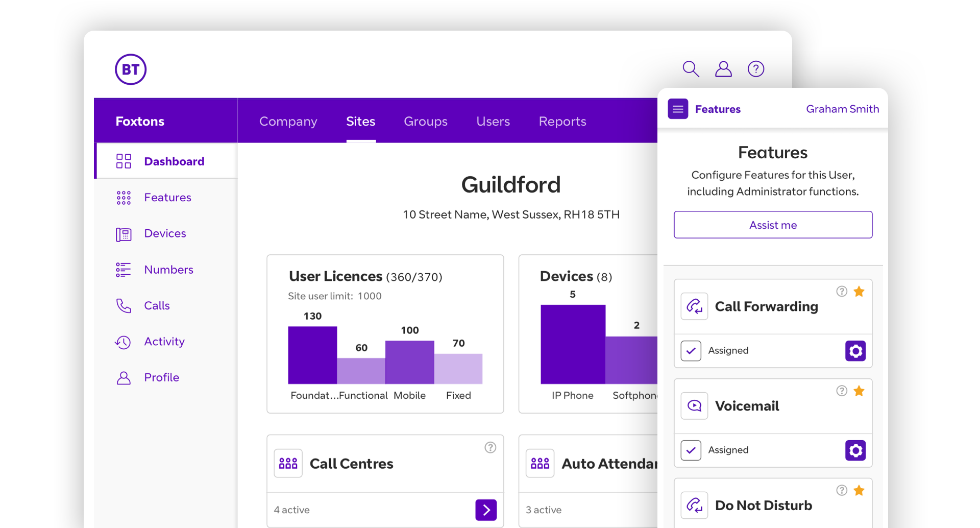Click the Graham Smith user name link
Viewport: 980px width, 528px height.
pyautogui.click(x=842, y=109)
